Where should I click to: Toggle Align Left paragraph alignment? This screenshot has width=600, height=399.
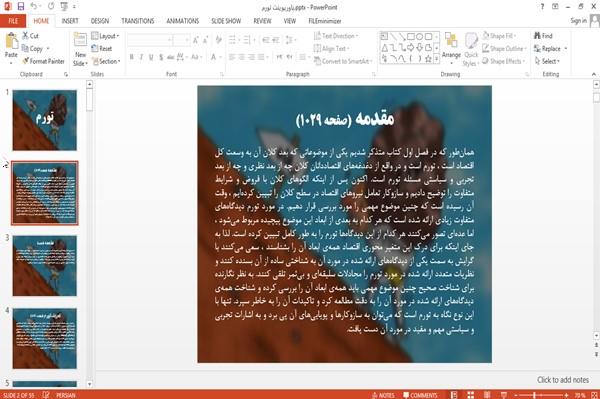coord(232,57)
